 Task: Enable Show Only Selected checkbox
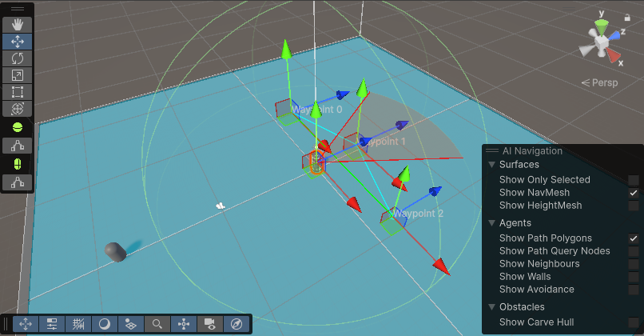point(634,180)
